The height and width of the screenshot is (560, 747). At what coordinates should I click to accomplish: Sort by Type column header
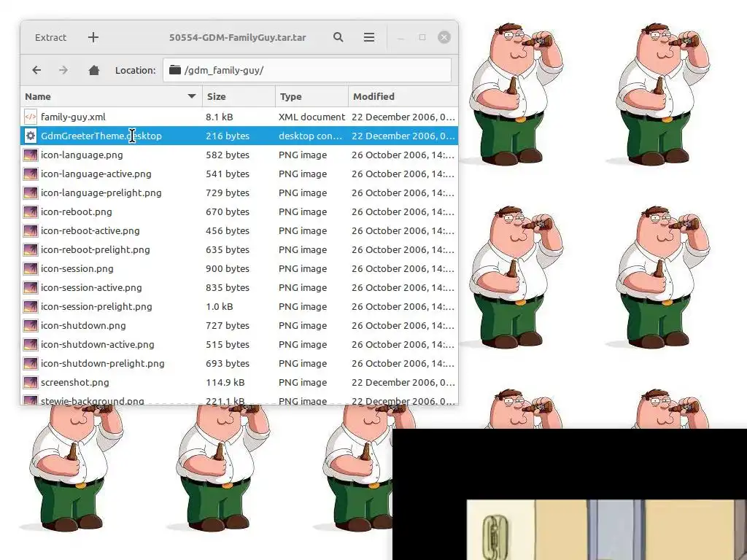coord(312,96)
